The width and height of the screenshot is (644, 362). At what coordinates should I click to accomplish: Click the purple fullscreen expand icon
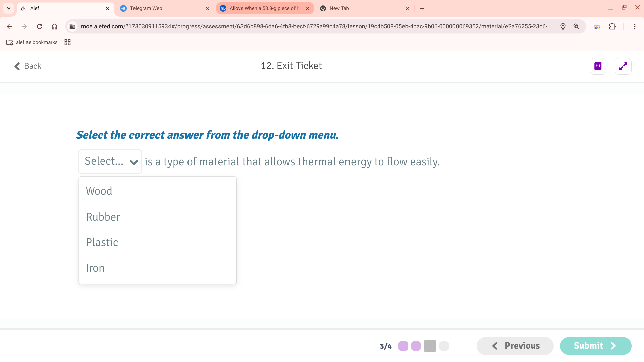[623, 66]
